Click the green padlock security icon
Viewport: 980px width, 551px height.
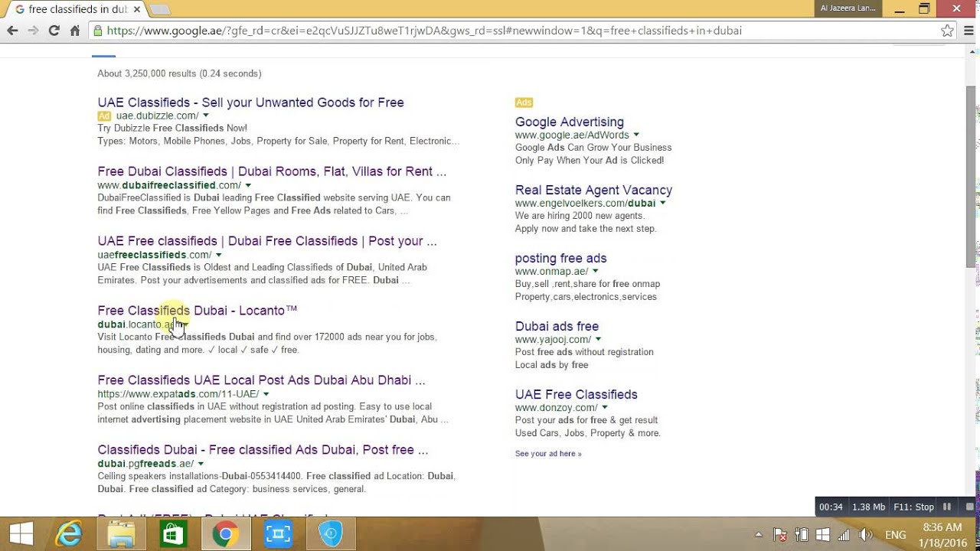point(97,31)
